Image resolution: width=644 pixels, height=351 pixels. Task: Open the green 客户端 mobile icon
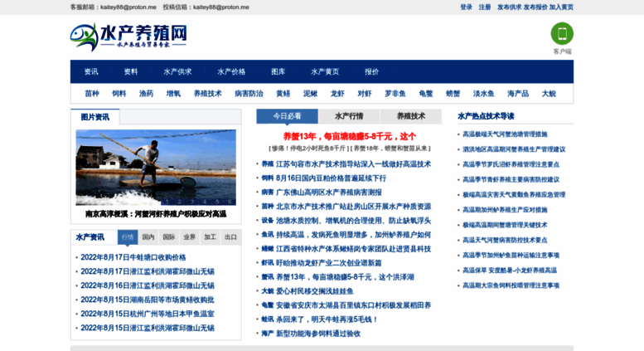pyautogui.click(x=562, y=34)
